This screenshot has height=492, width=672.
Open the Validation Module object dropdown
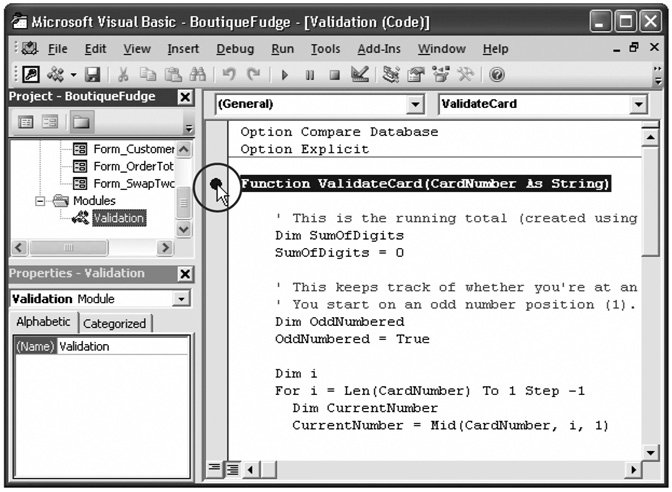181,299
